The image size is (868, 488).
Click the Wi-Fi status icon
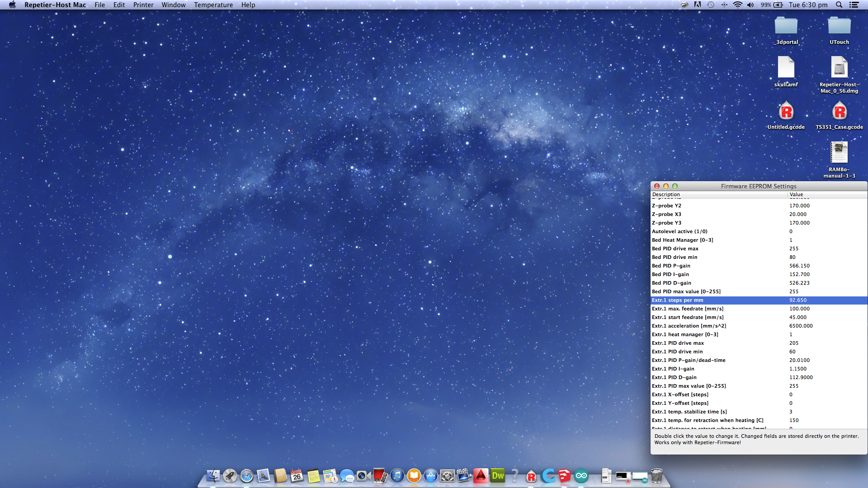[x=737, y=5]
